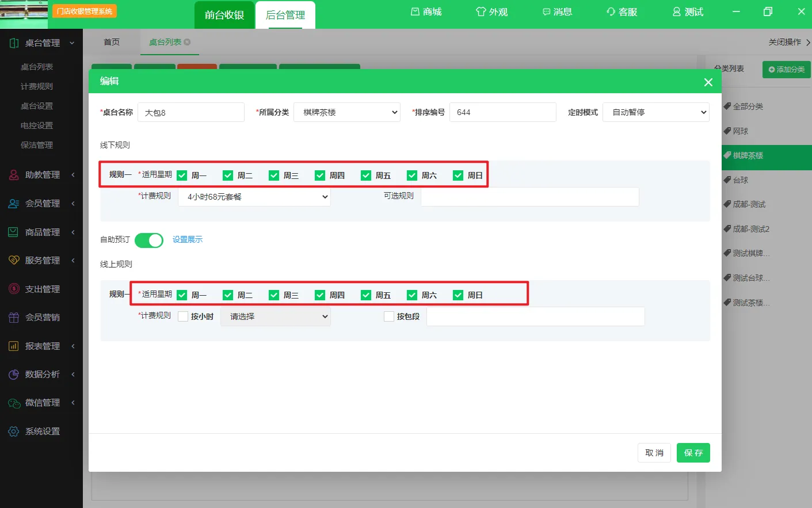Switch to the 首页 tab

pyautogui.click(x=112, y=42)
